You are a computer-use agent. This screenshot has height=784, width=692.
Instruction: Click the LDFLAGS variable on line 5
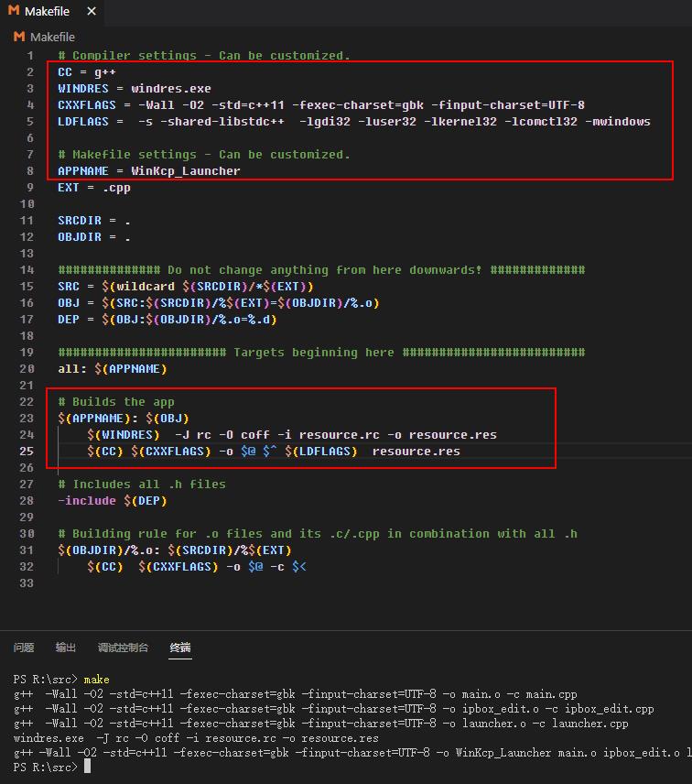pyautogui.click(x=83, y=122)
